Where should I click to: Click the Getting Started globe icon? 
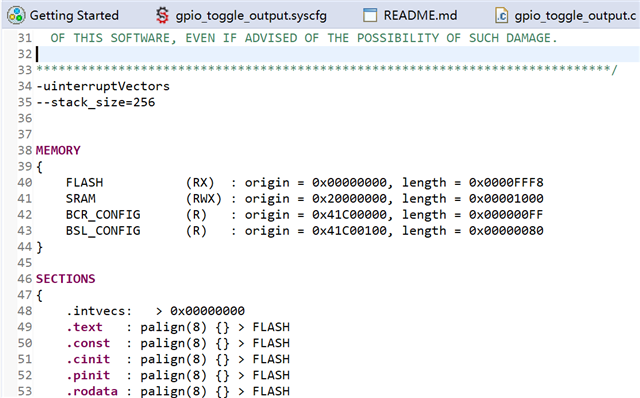[x=16, y=16]
